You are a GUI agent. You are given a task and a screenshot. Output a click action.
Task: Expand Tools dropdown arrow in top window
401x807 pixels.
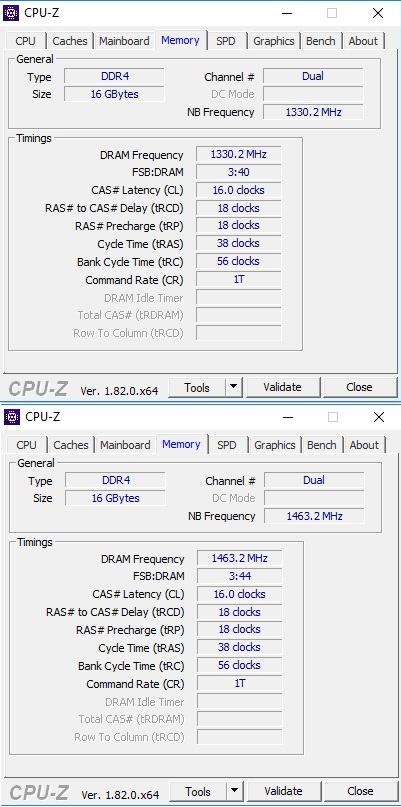point(234,388)
